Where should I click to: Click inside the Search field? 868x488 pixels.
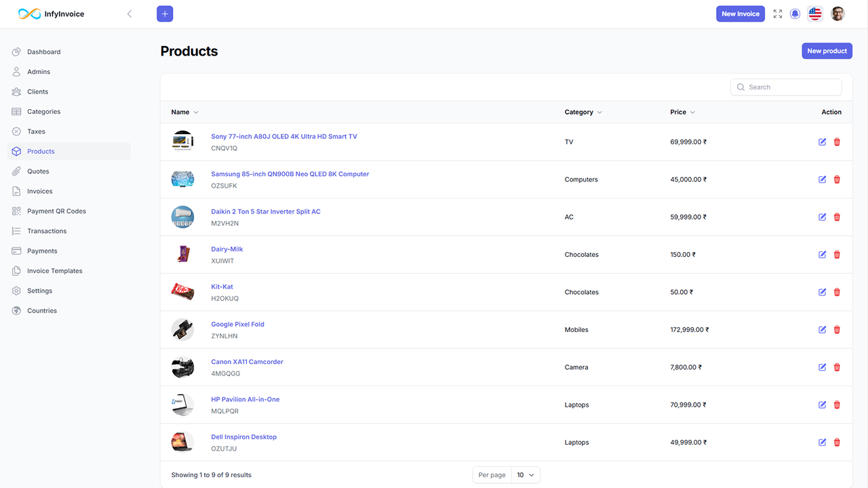[787, 87]
